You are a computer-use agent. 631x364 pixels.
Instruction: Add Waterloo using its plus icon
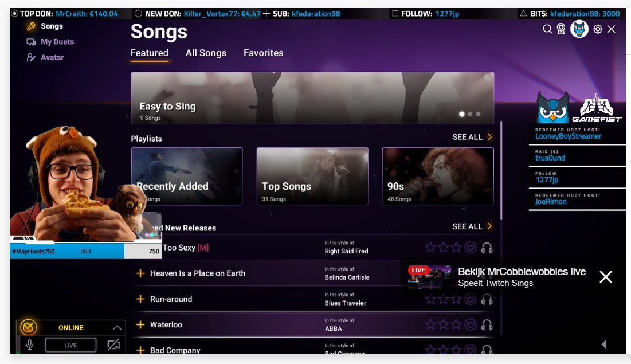pyautogui.click(x=140, y=324)
